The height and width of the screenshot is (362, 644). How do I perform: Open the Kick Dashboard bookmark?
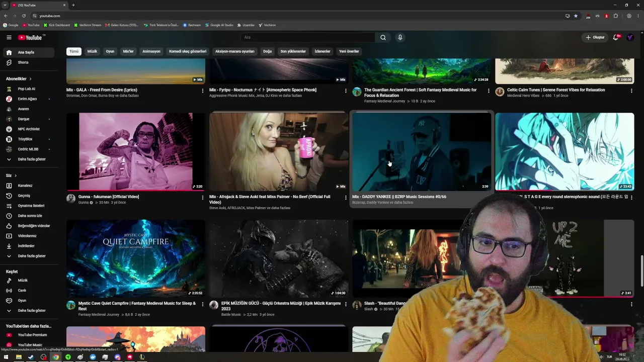pyautogui.click(x=57, y=25)
